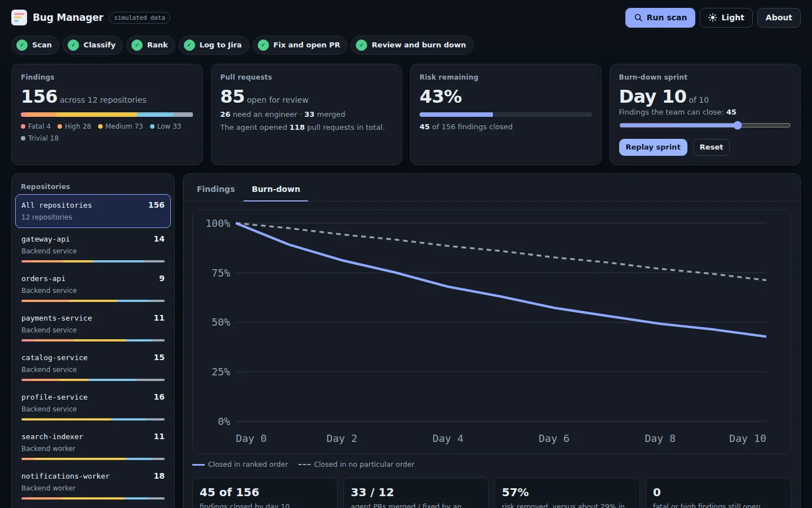This screenshot has width=812, height=508.
Task: Click the Classify pipeline step
Action: 92,45
